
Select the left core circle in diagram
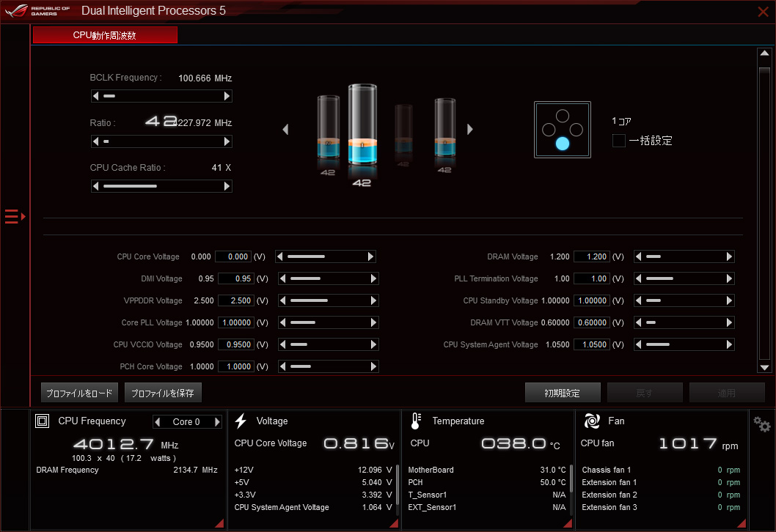pyautogui.click(x=549, y=130)
